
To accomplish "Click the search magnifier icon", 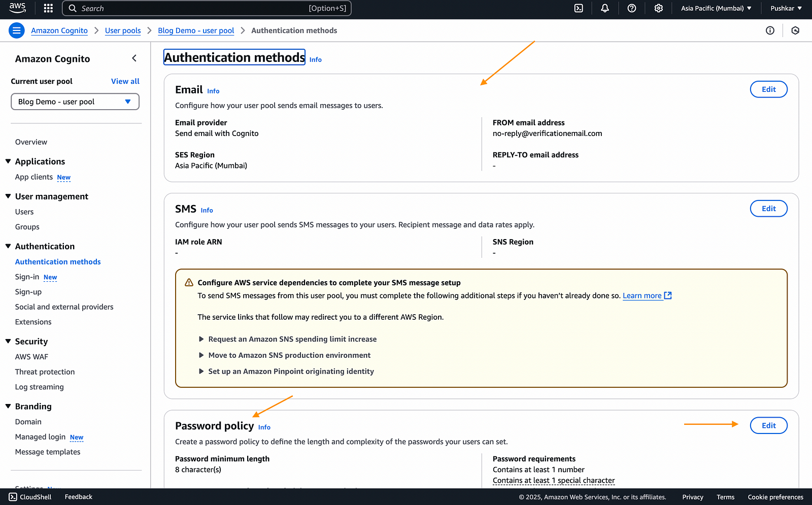I will 73,8.
